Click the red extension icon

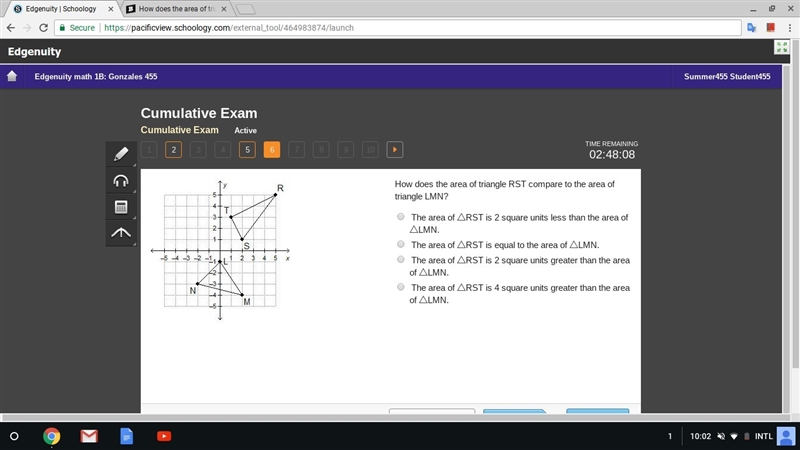[770, 28]
